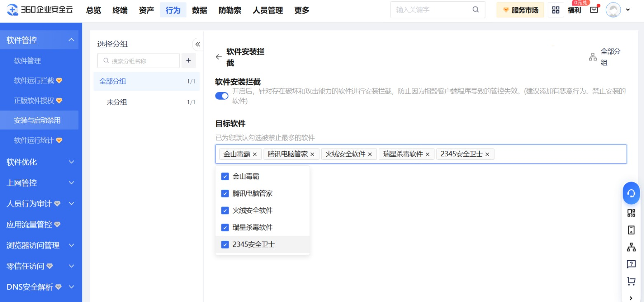Uncheck 2345安全卫士 in the dropdown list
Viewport: 644px width, 302px height.
225,244
